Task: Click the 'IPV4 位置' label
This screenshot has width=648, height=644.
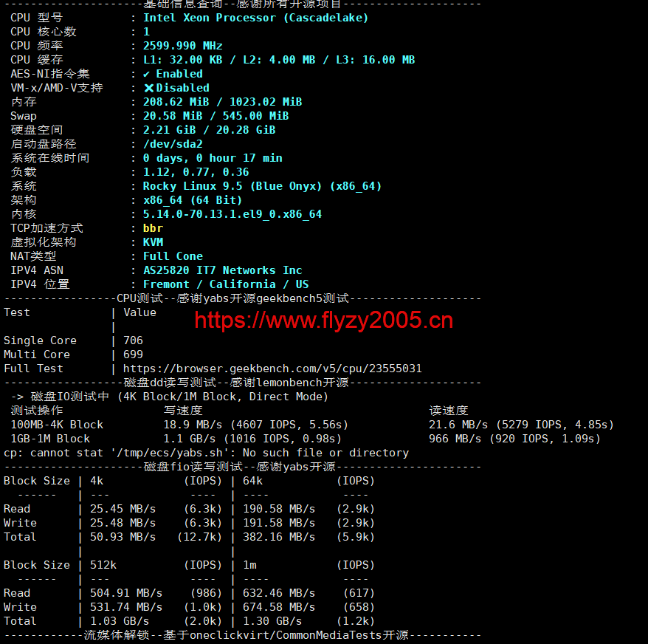Action: [40, 284]
